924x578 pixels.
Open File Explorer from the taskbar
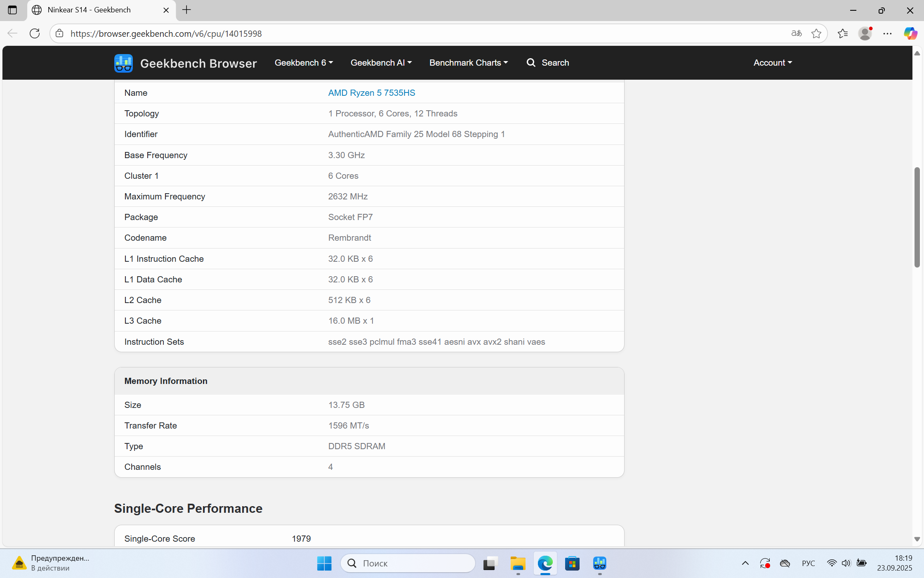518,563
